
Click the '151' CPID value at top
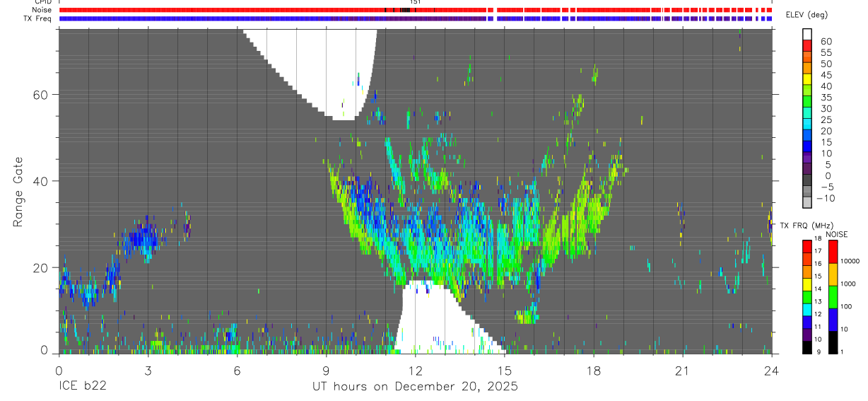coord(416,2)
